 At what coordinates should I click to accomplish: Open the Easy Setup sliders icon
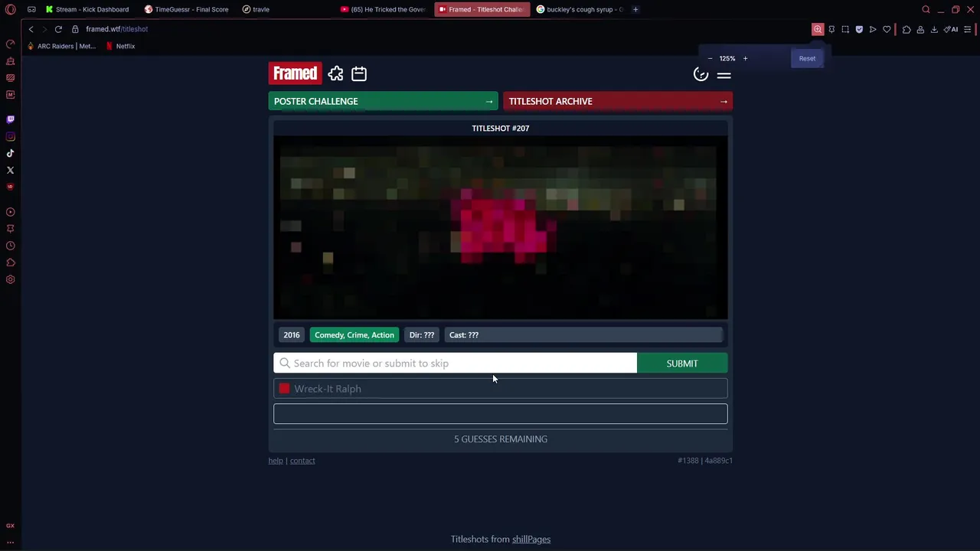pyautogui.click(x=968, y=29)
